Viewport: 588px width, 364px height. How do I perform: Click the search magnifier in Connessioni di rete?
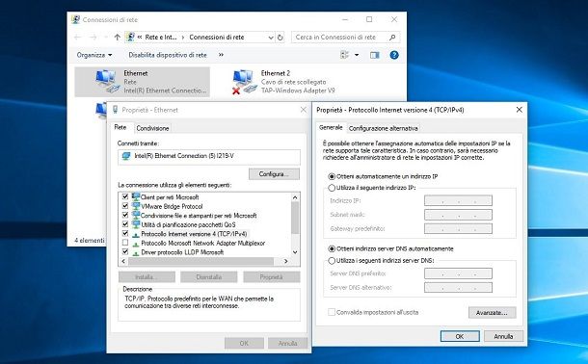(392, 37)
